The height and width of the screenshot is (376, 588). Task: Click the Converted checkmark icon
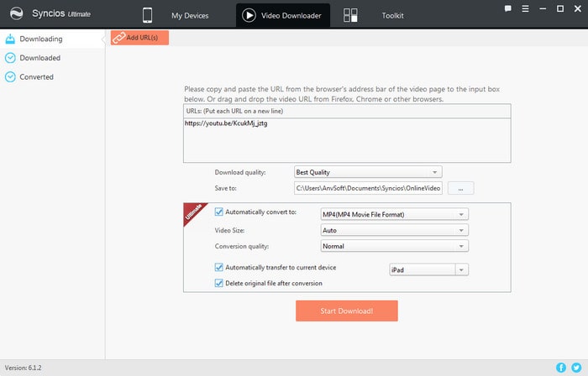[x=10, y=76]
